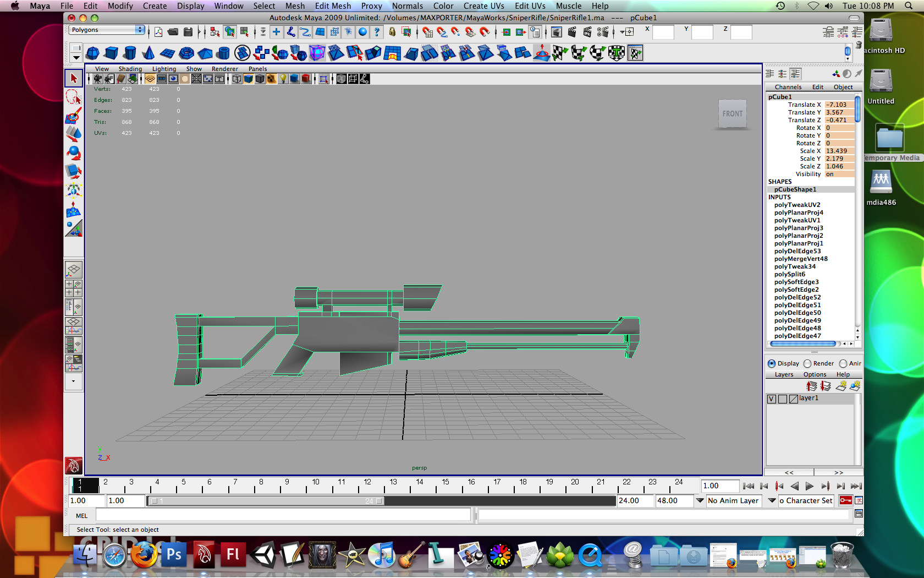Click the MEL command input field

pyautogui.click(x=283, y=515)
